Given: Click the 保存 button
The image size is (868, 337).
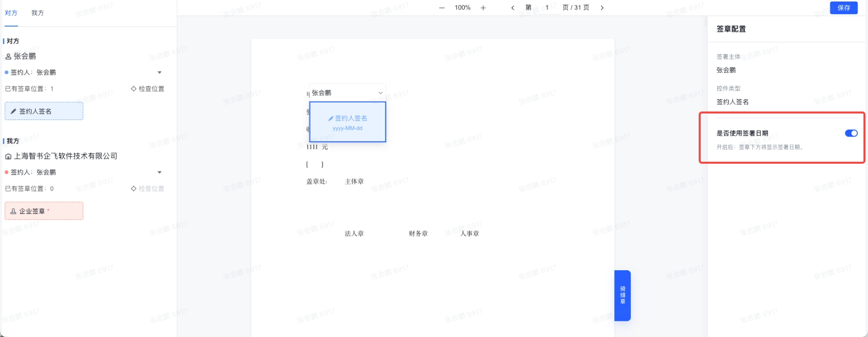Looking at the screenshot, I should coord(844,8).
